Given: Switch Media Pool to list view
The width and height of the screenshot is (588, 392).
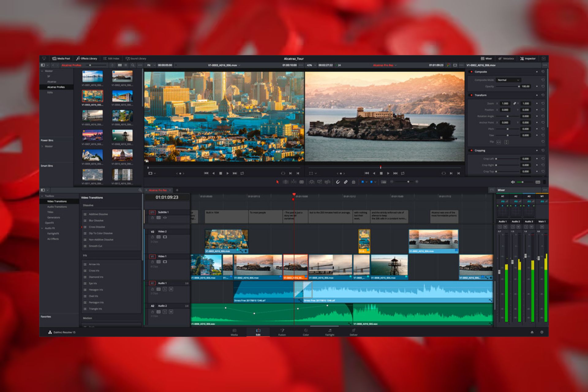Looking at the screenshot, I should point(126,65).
